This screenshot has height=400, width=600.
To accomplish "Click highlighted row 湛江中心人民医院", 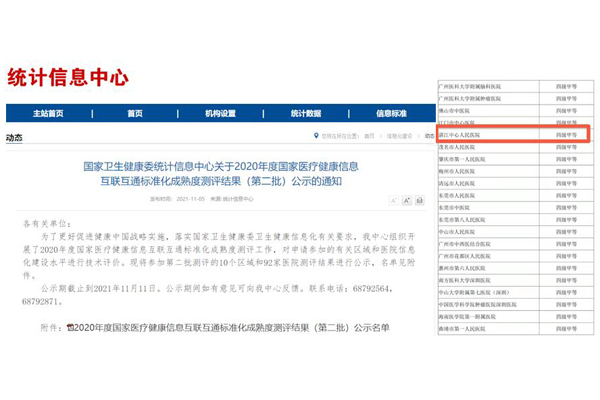I will tap(513, 135).
